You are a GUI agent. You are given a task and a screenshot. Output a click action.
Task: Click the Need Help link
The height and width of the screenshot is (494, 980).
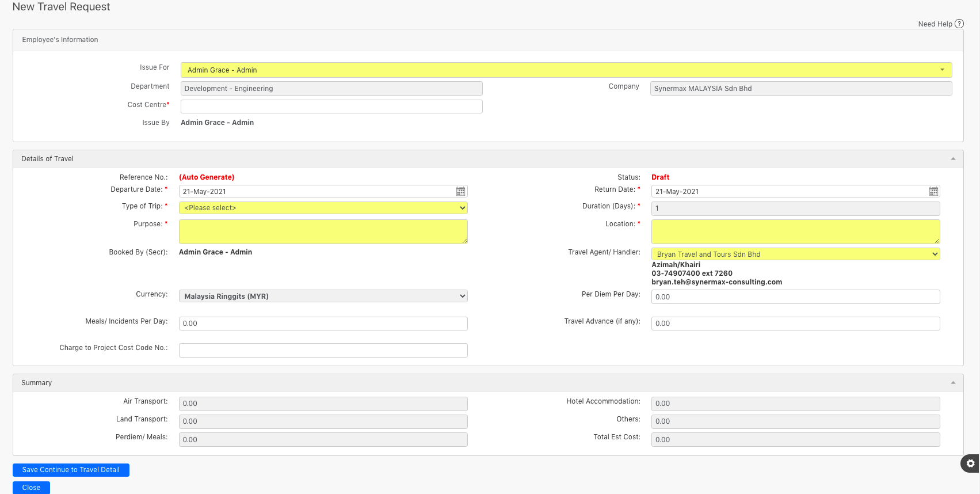[935, 24]
